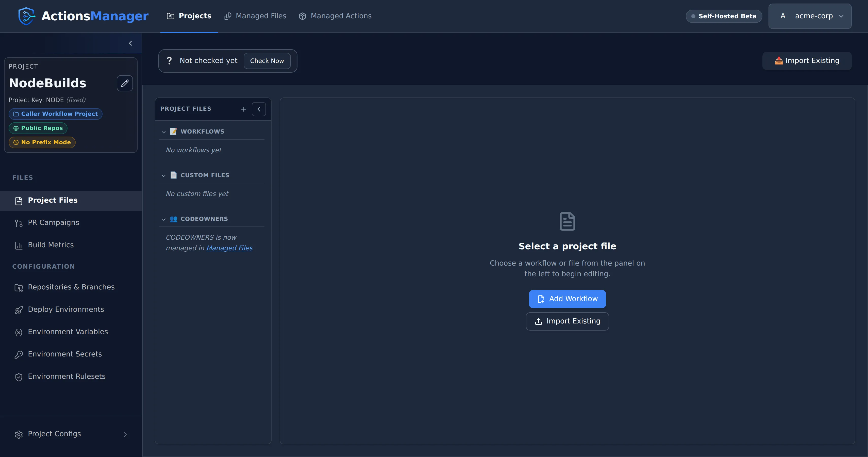The width and height of the screenshot is (868, 457).
Task: Collapse the left sidebar with chevron
Action: pos(131,43)
